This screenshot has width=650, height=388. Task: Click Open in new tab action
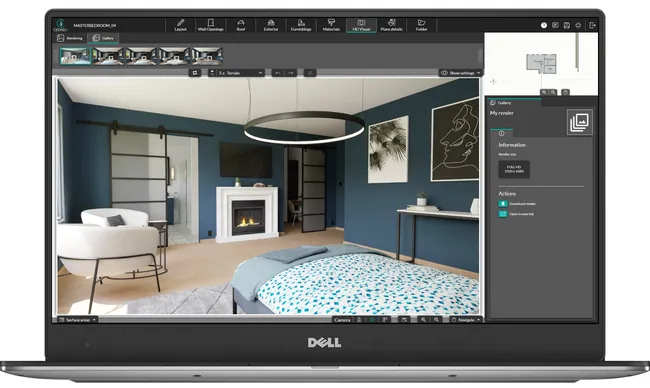click(516, 214)
